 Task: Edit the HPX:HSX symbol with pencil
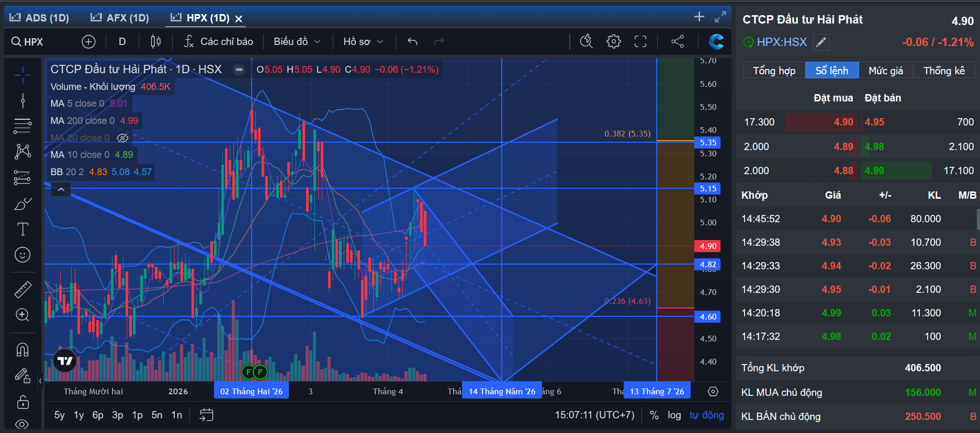821,42
